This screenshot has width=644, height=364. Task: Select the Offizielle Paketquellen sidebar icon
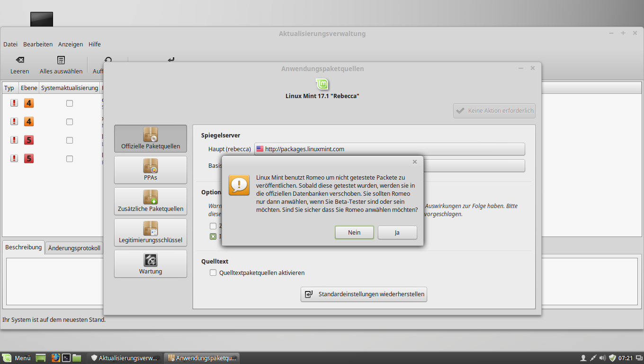pos(151,134)
